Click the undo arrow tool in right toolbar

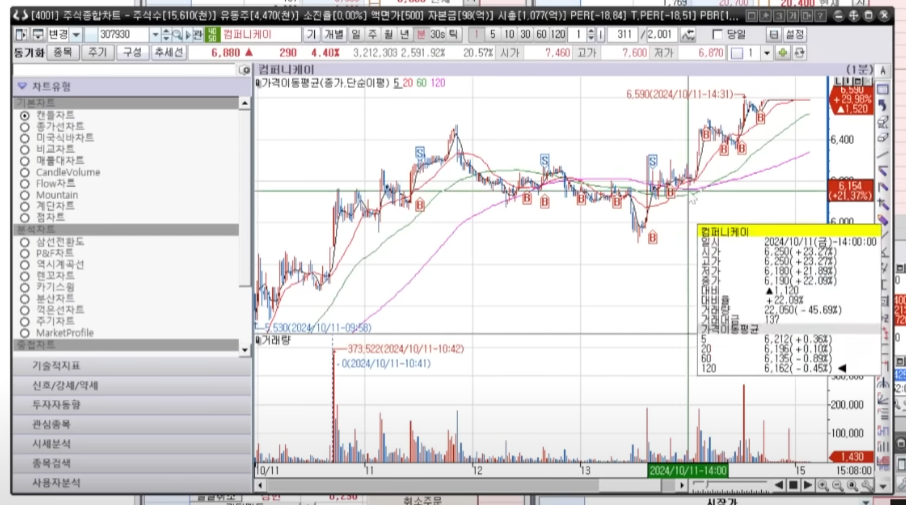[882, 106]
